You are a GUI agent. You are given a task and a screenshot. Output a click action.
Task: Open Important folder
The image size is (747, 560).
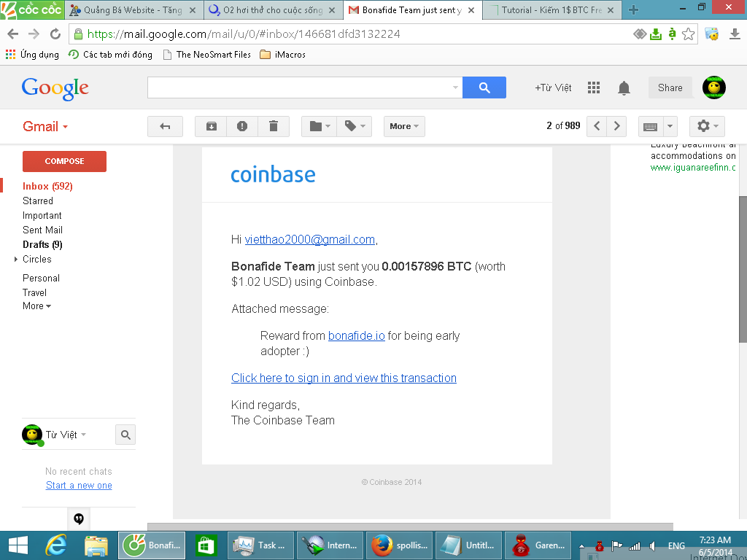coord(42,216)
